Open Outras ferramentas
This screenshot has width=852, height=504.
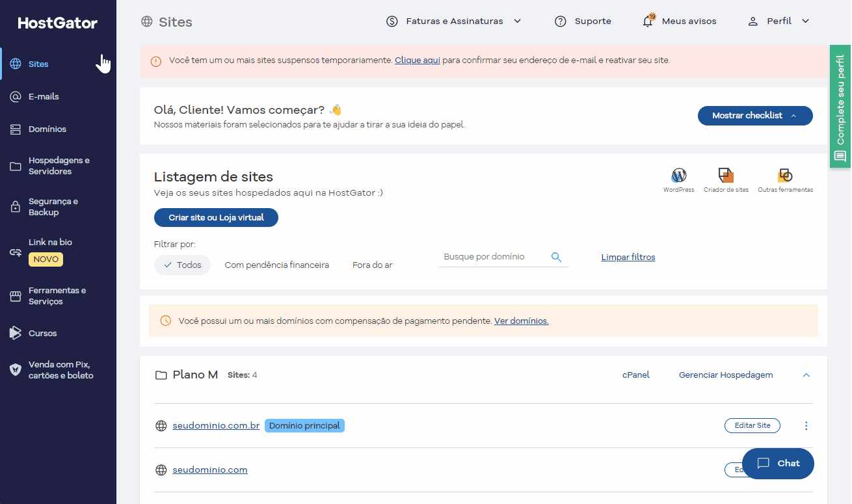tap(785, 176)
